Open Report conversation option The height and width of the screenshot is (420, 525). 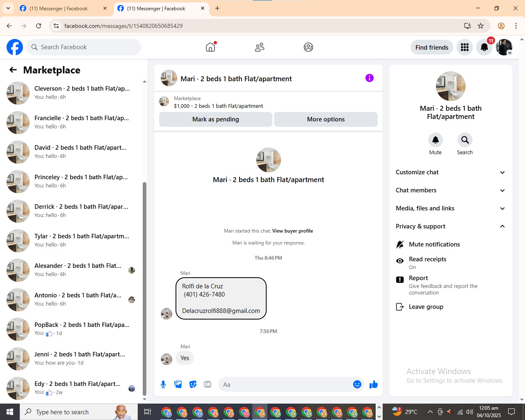pos(451,285)
